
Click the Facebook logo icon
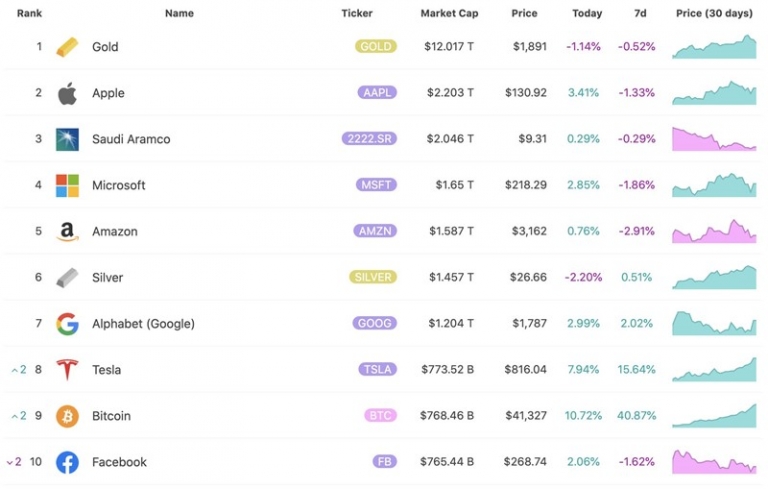tap(67, 462)
